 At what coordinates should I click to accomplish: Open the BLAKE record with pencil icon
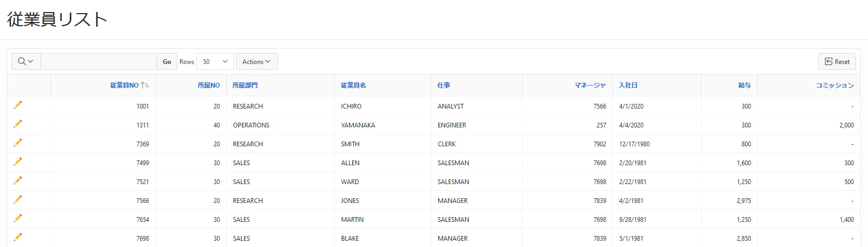tap(18, 237)
